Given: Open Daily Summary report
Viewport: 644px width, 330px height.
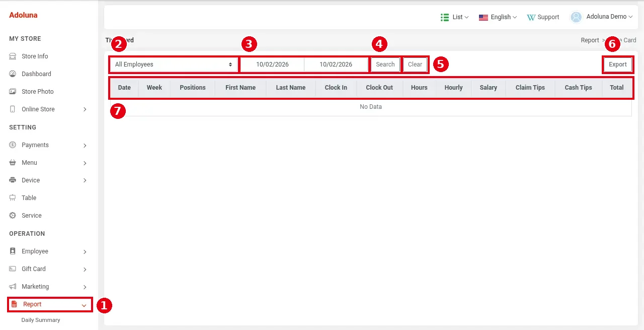Looking at the screenshot, I should coord(40,320).
